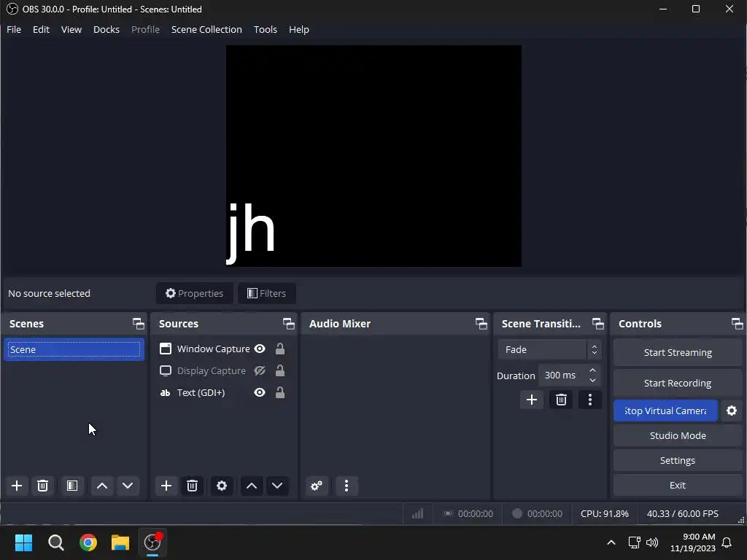
Task: Launch Google Chrome from taskbar
Action: 88,542
